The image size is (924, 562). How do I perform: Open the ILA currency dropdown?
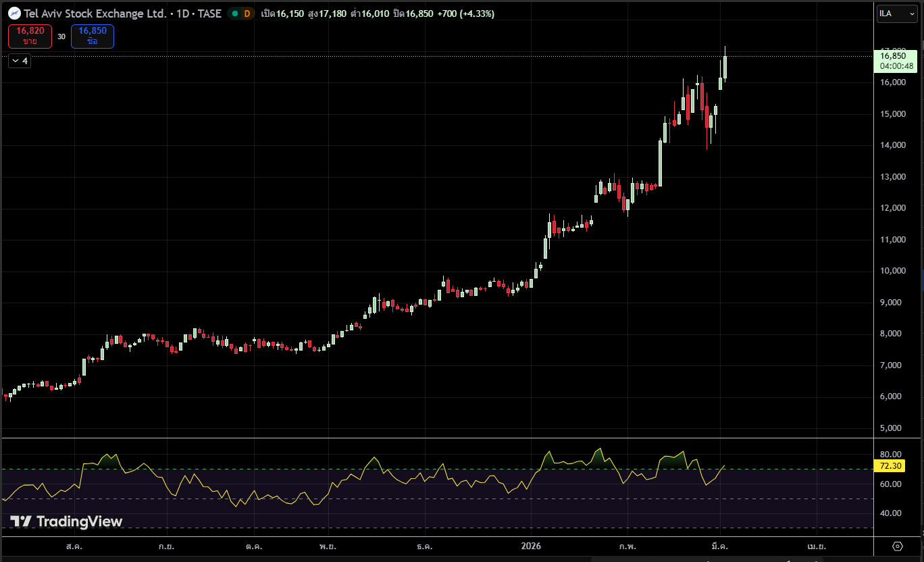point(897,14)
